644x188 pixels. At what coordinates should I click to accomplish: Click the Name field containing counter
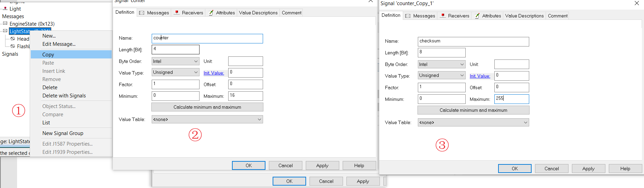(x=207, y=38)
